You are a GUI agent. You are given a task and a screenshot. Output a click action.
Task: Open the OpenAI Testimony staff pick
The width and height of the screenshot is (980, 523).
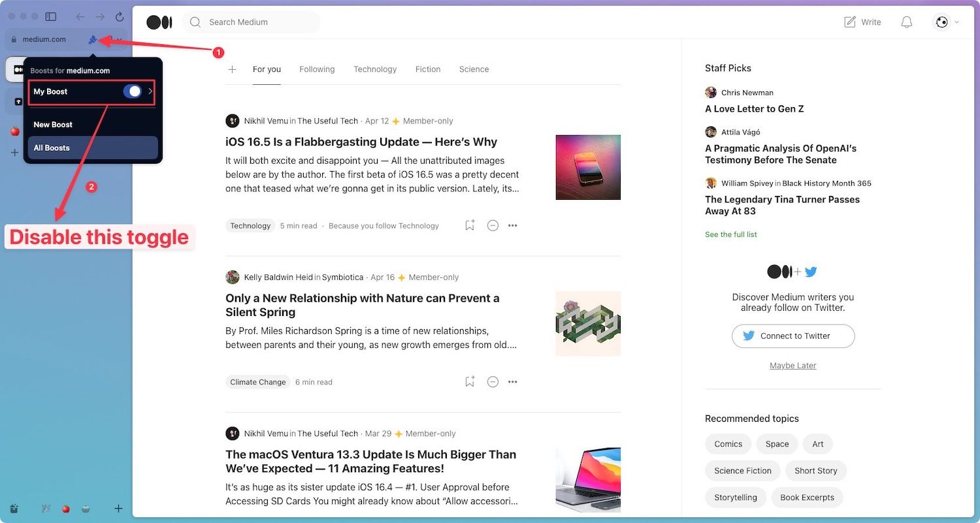(781, 154)
